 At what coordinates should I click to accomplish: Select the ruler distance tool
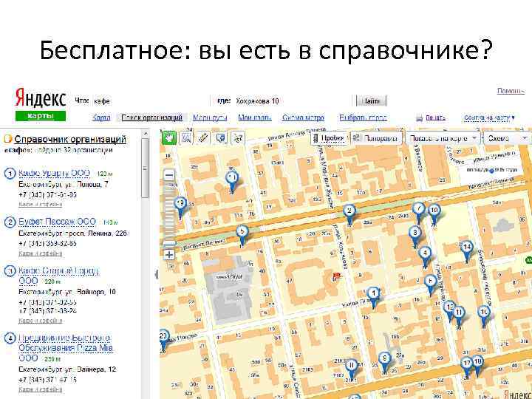(x=203, y=137)
